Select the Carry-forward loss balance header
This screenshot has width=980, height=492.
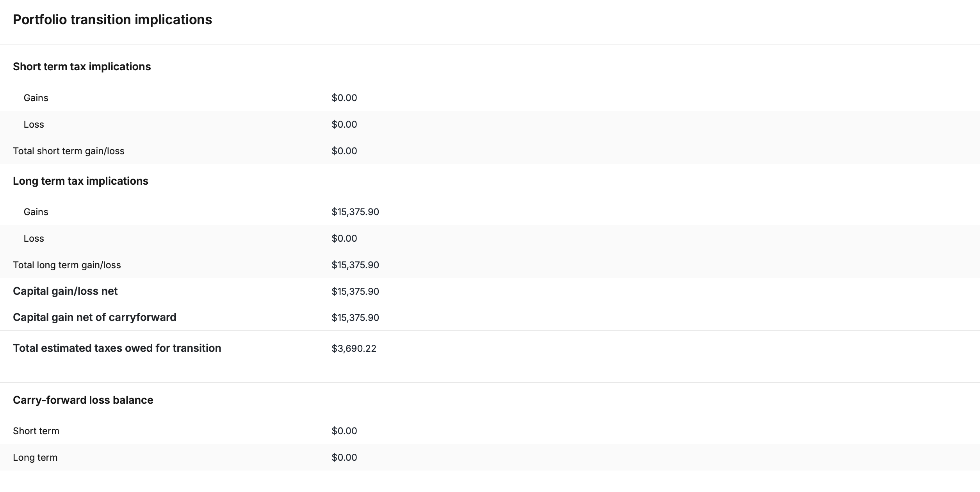point(83,400)
